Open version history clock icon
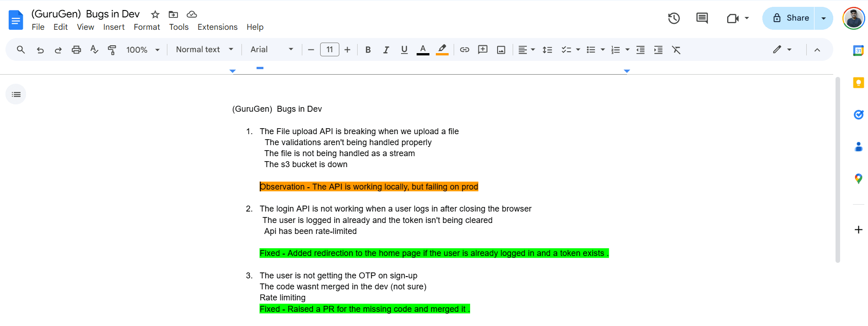 coord(674,18)
